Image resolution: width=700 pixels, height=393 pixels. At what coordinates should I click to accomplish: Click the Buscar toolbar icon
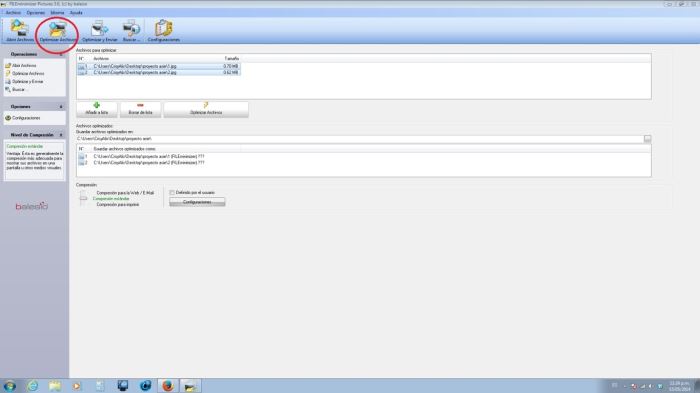point(131,31)
